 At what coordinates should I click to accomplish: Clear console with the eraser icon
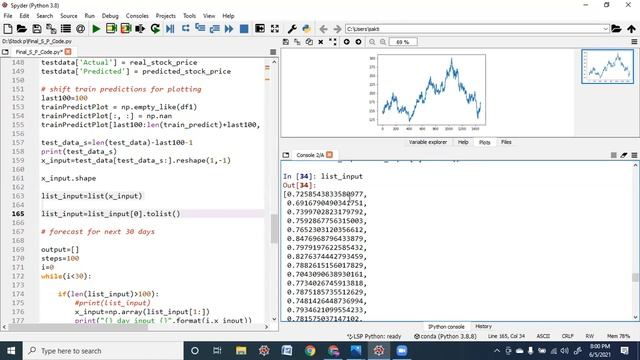point(624,155)
